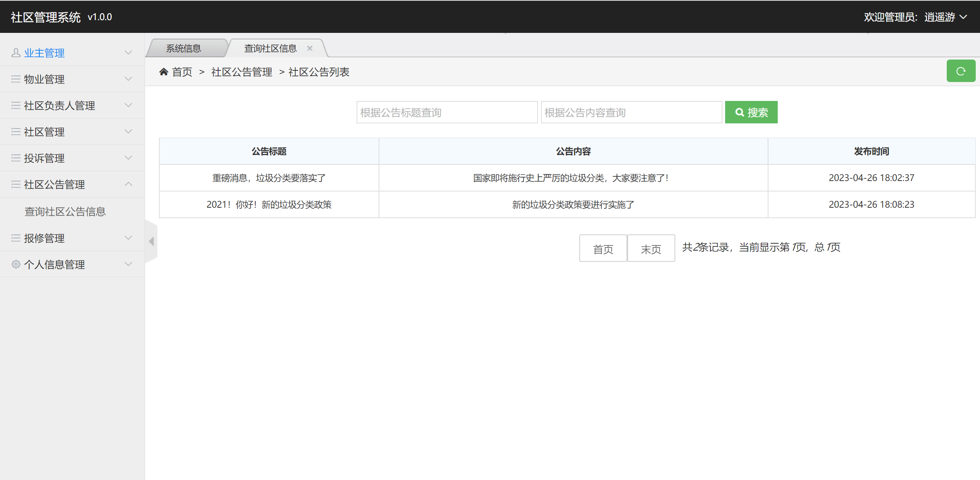Click the list icon beside 投诉管理
This screenshot has width=980, height=480.
click(x=16, y=158)
